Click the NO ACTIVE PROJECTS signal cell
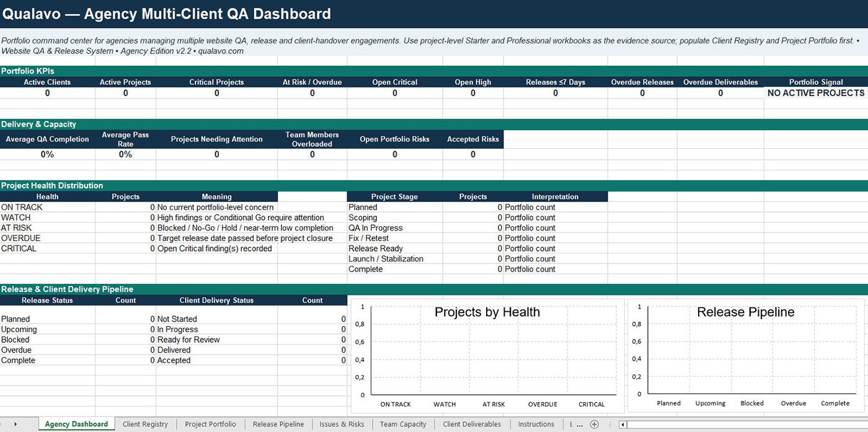 coord(816,93)
